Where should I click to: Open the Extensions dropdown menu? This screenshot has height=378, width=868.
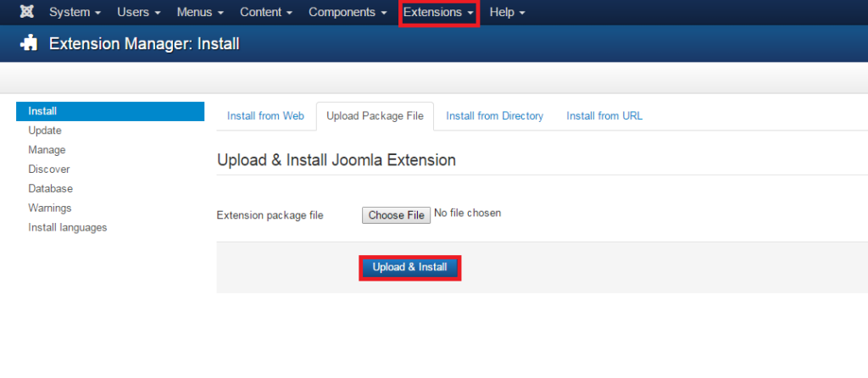click(x=438, y=12)
